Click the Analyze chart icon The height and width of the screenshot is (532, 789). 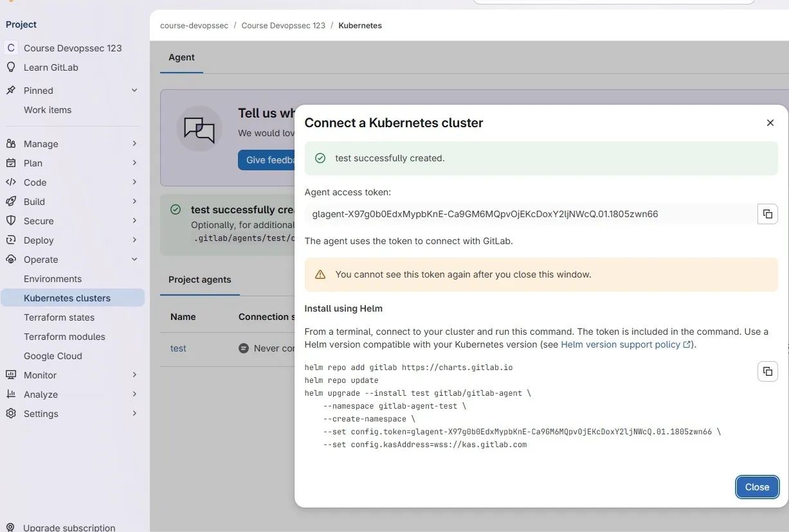[11, 394]
